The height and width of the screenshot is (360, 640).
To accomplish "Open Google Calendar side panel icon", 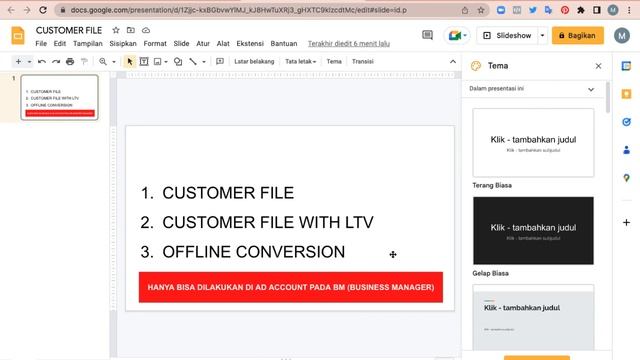I will pyautogui.click(x=626, y=66).
